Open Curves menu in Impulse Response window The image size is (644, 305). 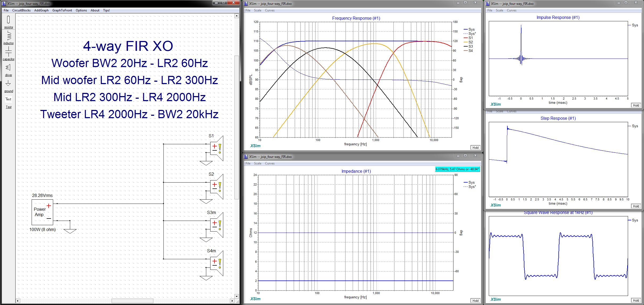point(512,10)
